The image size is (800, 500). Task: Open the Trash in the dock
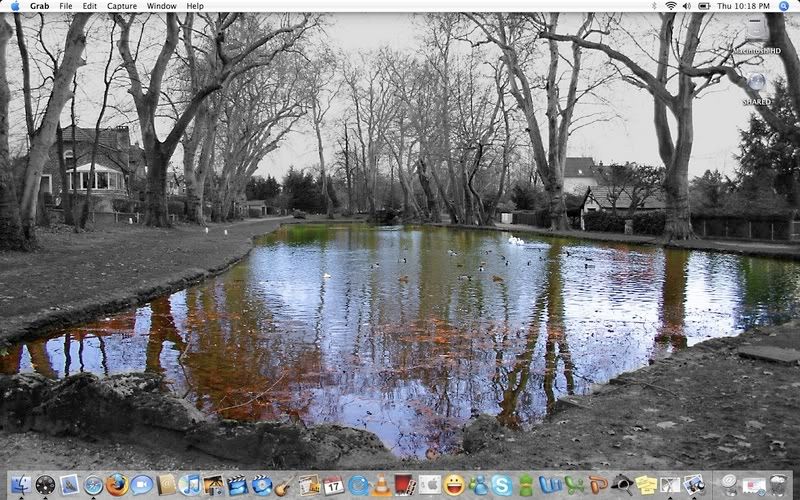click(x=778, y=485)
